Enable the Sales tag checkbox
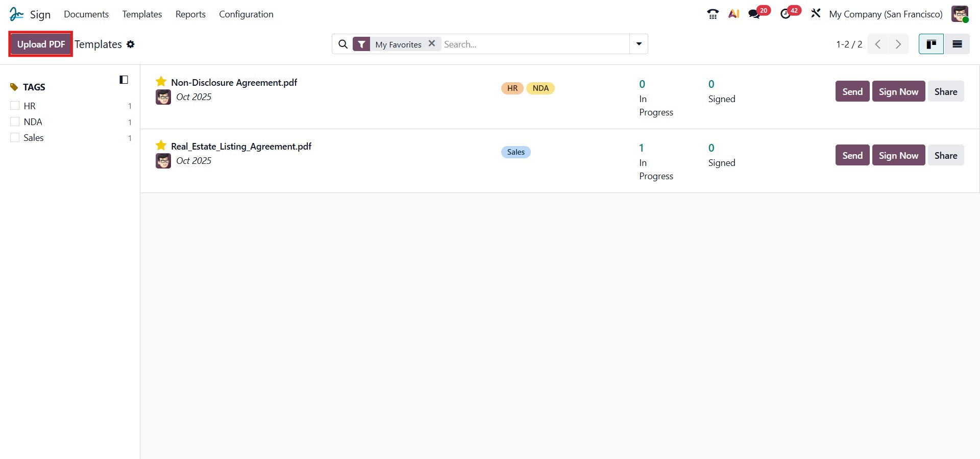Viewport: 980px width, 459px height. (x=15, y=137)
